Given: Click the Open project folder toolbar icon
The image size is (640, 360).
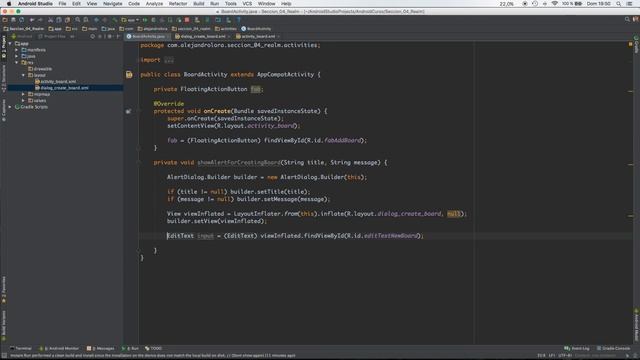Looking at the screenshot, I should coord(5,20).
